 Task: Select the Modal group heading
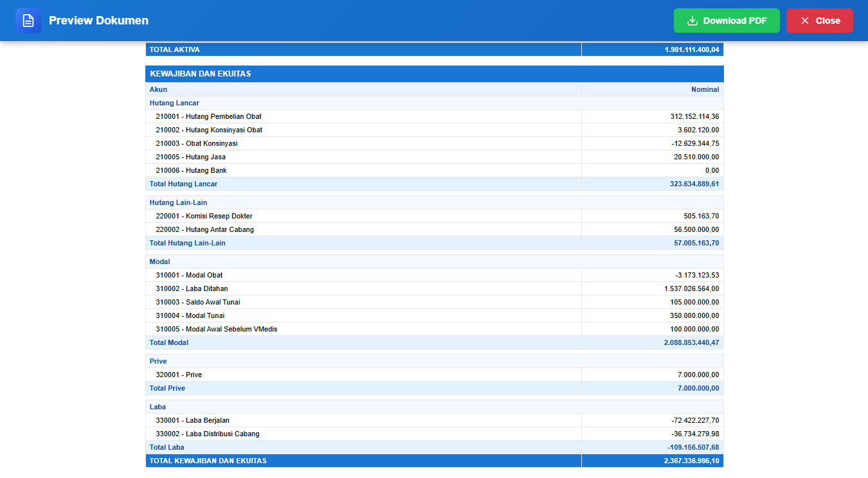(x=160, y=261)
